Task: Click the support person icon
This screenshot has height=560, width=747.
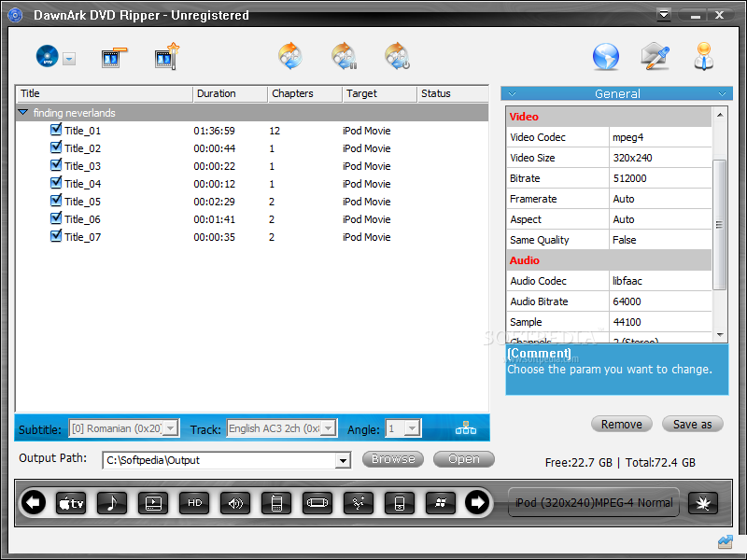Action: point(704,56)
